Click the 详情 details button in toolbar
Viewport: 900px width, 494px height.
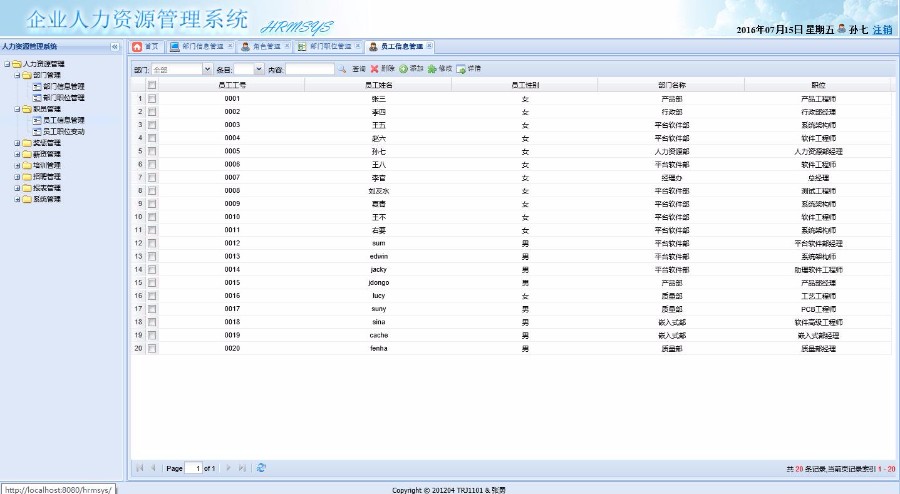[468, 69]
